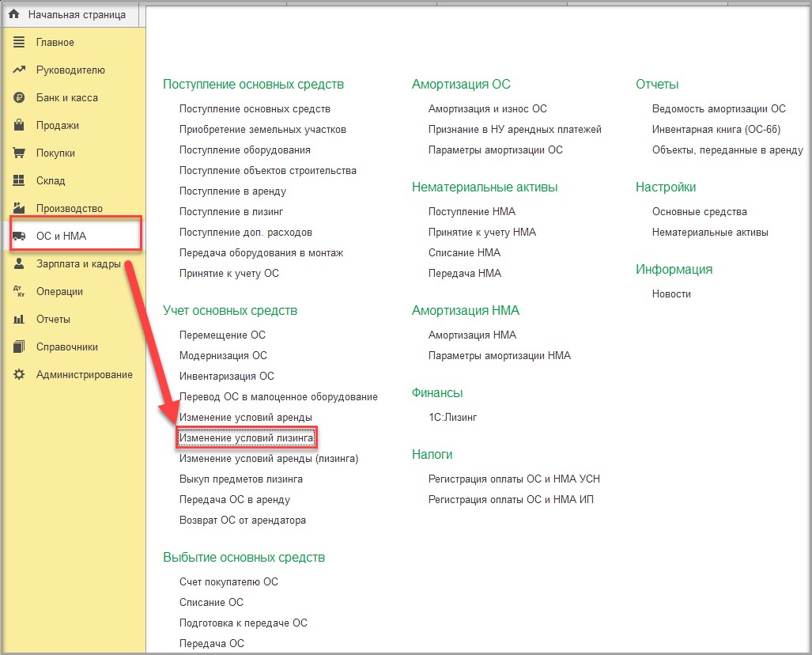Open Передача оборудования в монтаж
The width and height of the screenshot is (812, 655).
click(x=262, y=253)
